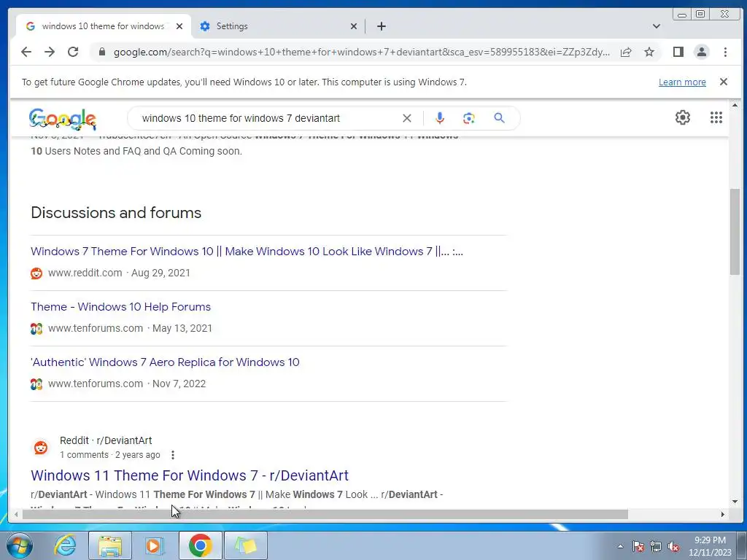747x560 pixels.
Task: Open the sticky notes taskbar item
Action: (245, 545)
